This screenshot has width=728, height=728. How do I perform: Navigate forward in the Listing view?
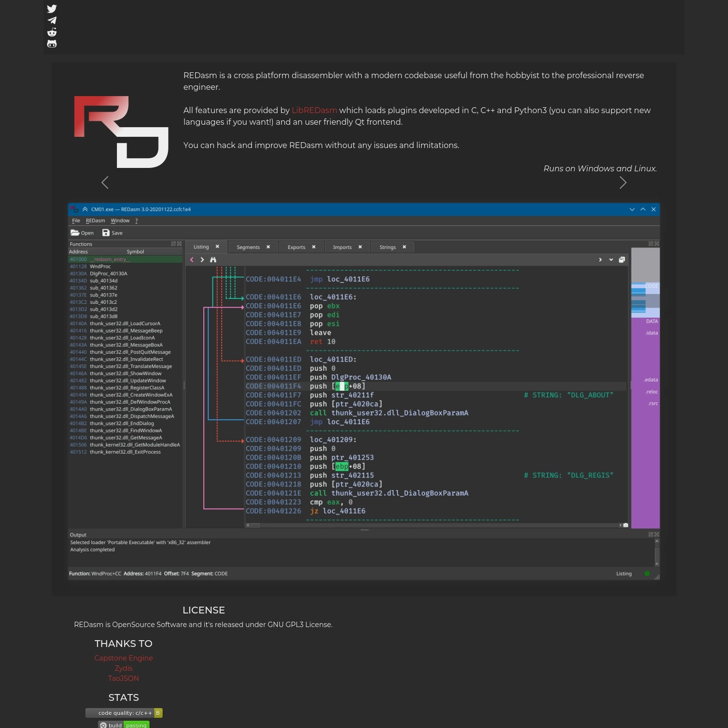[x=202, y=260]
